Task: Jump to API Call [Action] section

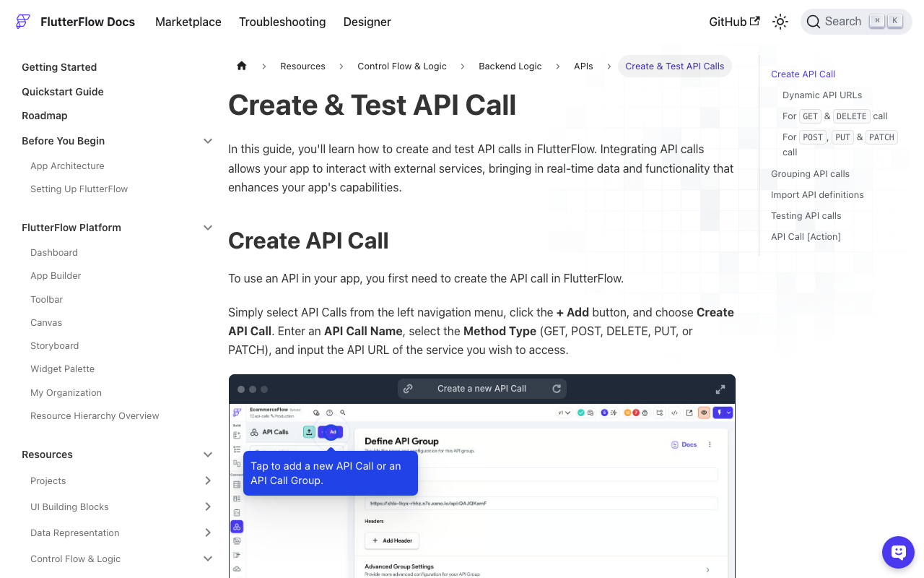Action: (806, 236)
